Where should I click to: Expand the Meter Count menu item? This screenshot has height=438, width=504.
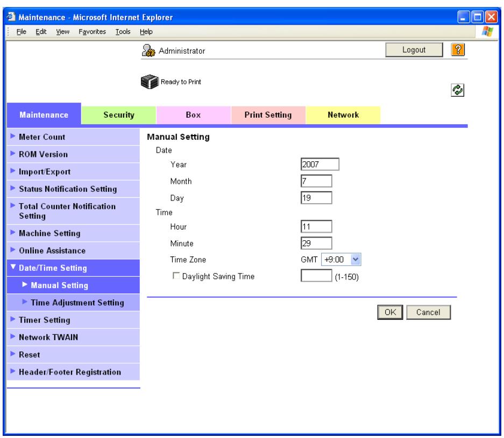point(73,137)
